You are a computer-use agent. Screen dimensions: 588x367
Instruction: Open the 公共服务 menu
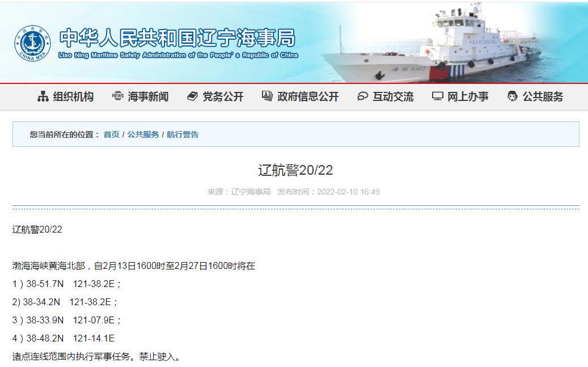point(543,96)
